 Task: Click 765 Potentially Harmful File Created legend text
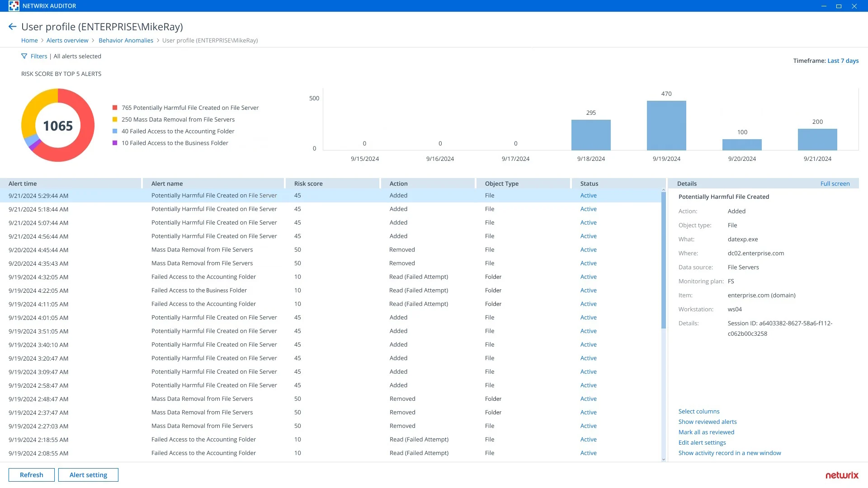(190, 108)
